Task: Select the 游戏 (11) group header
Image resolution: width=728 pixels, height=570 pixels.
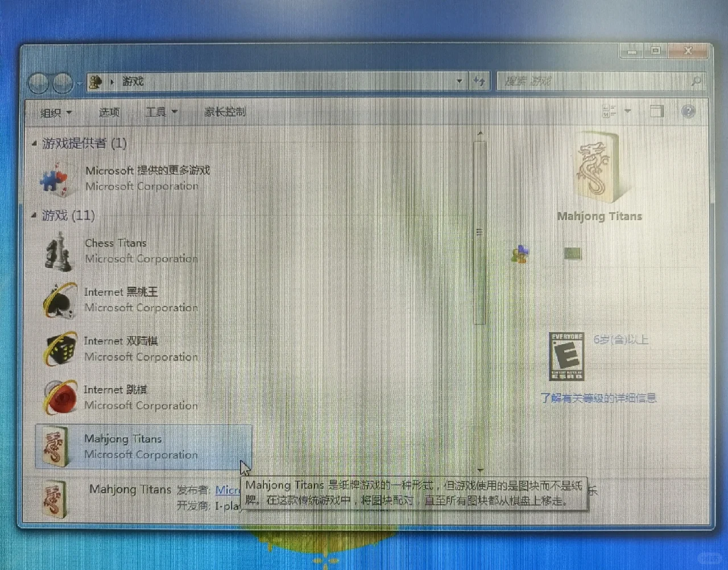Action: click(x=68, y=216)
